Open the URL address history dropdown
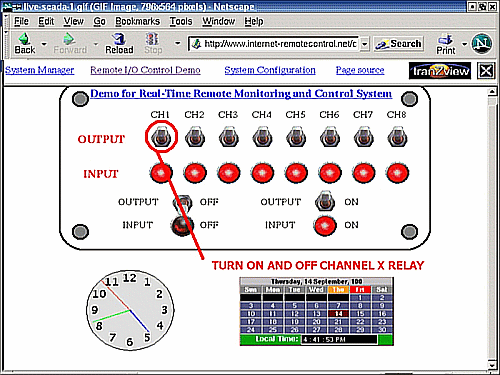The height and width of the screenshot is (375, 500). coord(365,44)
